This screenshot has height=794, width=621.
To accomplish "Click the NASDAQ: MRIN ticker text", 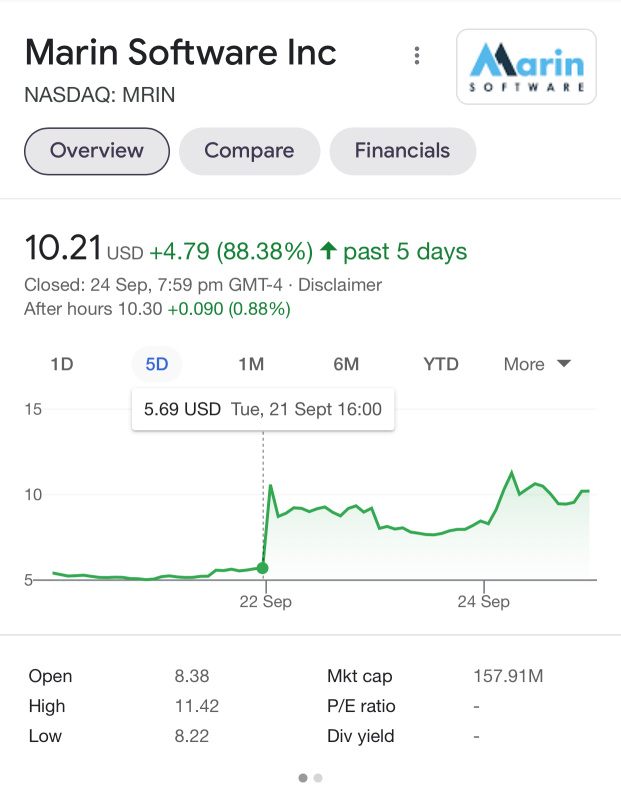I will (x=100, y=95).
